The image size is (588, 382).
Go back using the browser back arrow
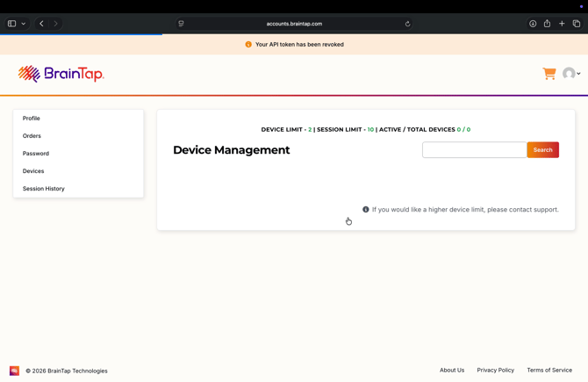(41, 24)
